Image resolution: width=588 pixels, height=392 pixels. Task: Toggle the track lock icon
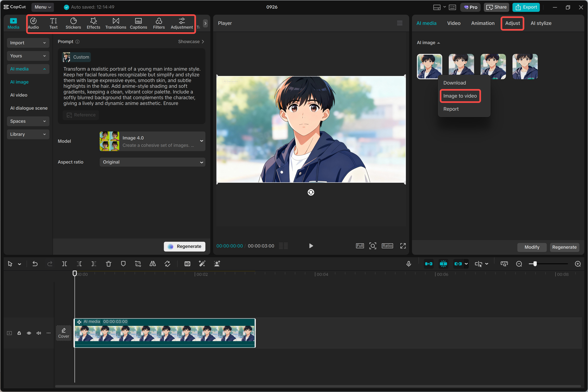click(19, 333)
